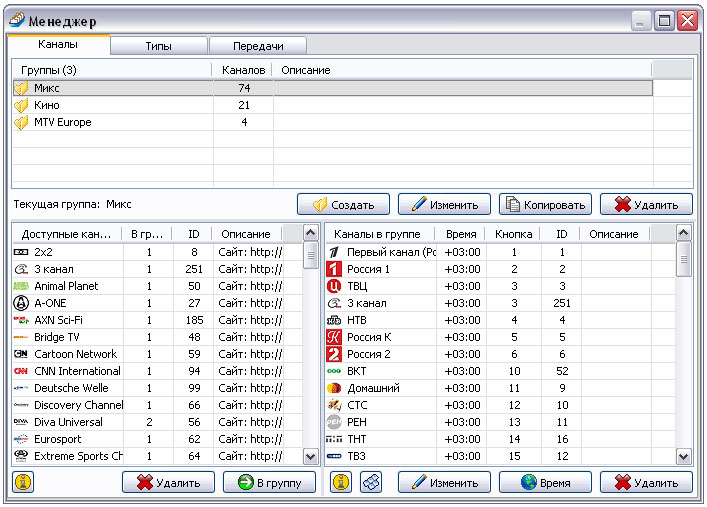Click the Время button
Image resolution: width=707 pixels, height=507 pixels.
[x=546, y=482]
